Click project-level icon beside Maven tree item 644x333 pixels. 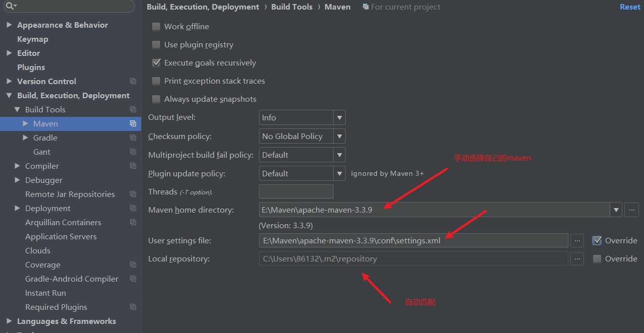pyautogui.click(x=133, y=123)
